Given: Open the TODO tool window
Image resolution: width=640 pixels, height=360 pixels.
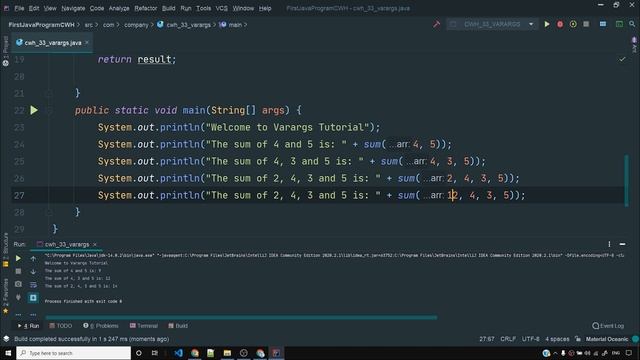Looking at the screenshot, I should (60, 326).
